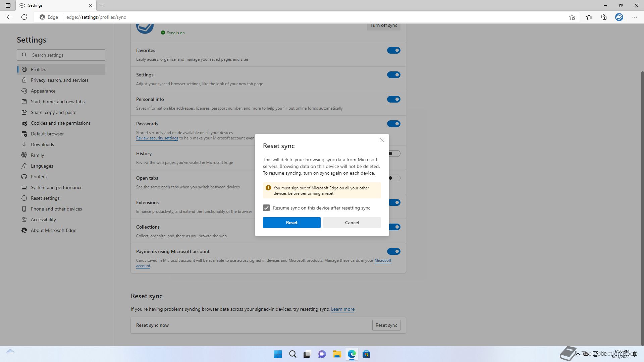Open Default browser settings

tap(61, 134)
